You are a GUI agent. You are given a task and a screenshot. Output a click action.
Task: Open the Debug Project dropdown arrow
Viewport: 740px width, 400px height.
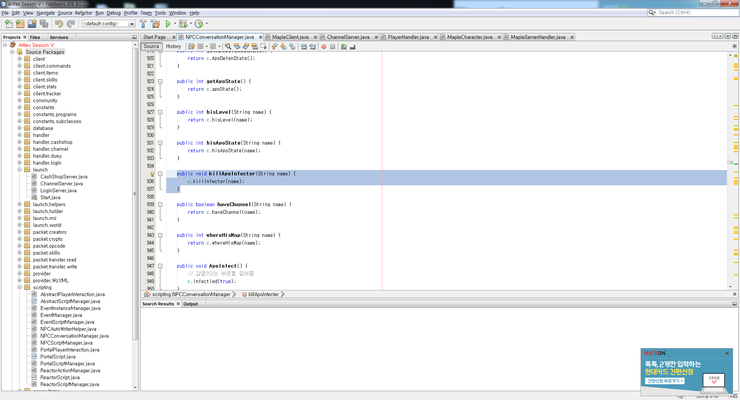190,24
